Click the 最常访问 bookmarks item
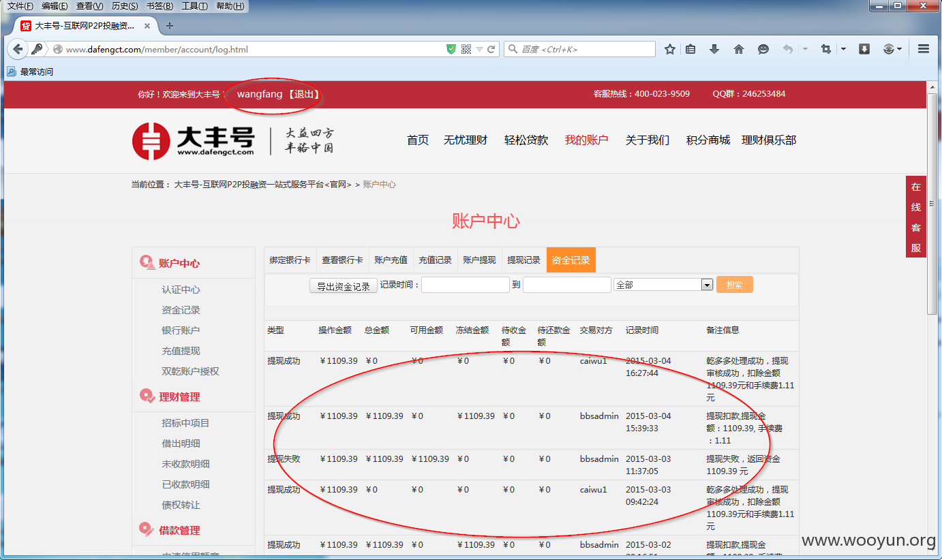The image size is (942, 560). pyautogui.click(x=30, y=72)
